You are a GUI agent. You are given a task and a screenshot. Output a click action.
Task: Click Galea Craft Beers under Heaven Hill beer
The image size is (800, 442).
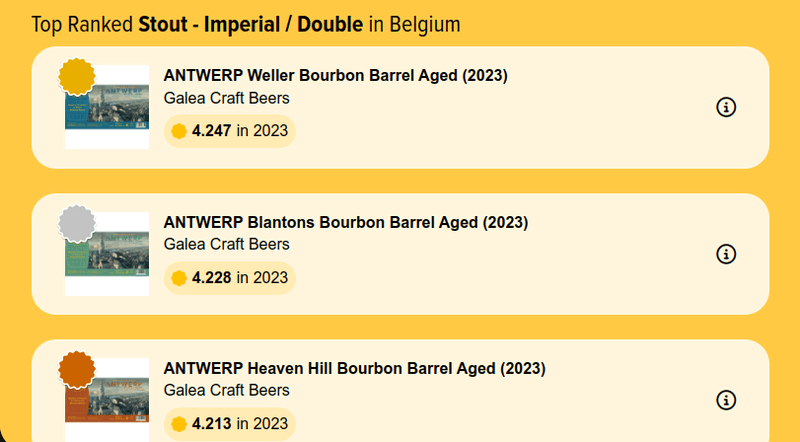[x=226, y=390]
